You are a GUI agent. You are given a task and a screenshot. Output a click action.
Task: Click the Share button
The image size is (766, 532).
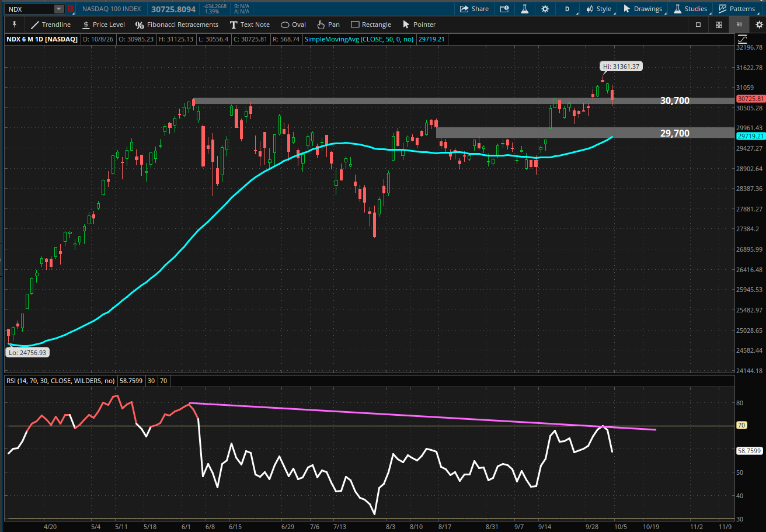pos(474,9)
